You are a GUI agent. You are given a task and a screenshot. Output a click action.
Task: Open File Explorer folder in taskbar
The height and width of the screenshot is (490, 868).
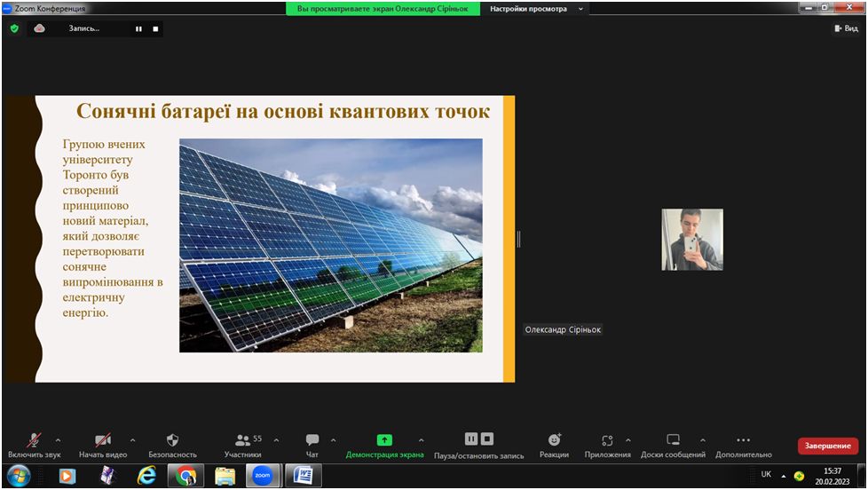[225, 476]
